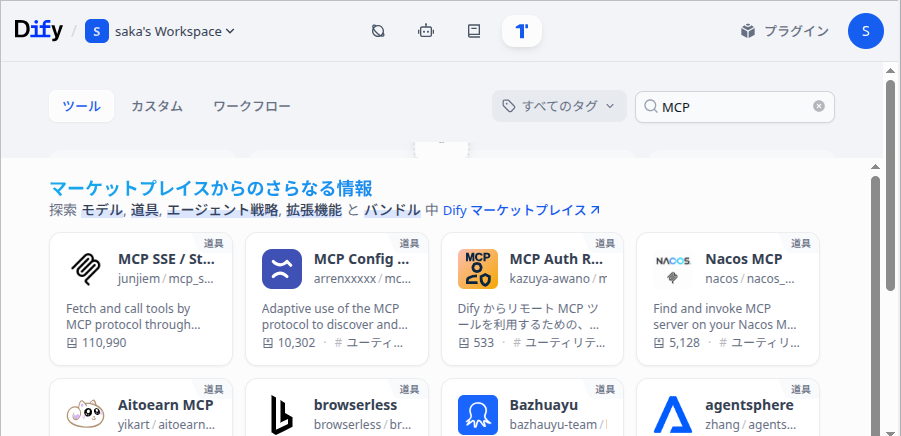
Task: Focus the MCP search field
Action: (x=734, y=107)
